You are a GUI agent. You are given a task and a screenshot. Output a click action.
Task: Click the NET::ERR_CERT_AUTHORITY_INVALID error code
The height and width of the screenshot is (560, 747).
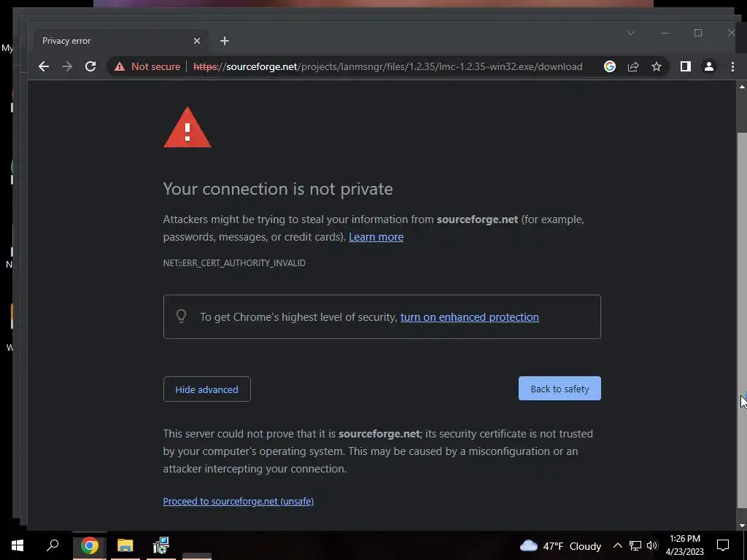pyautogui.click(x=234, y=262)
